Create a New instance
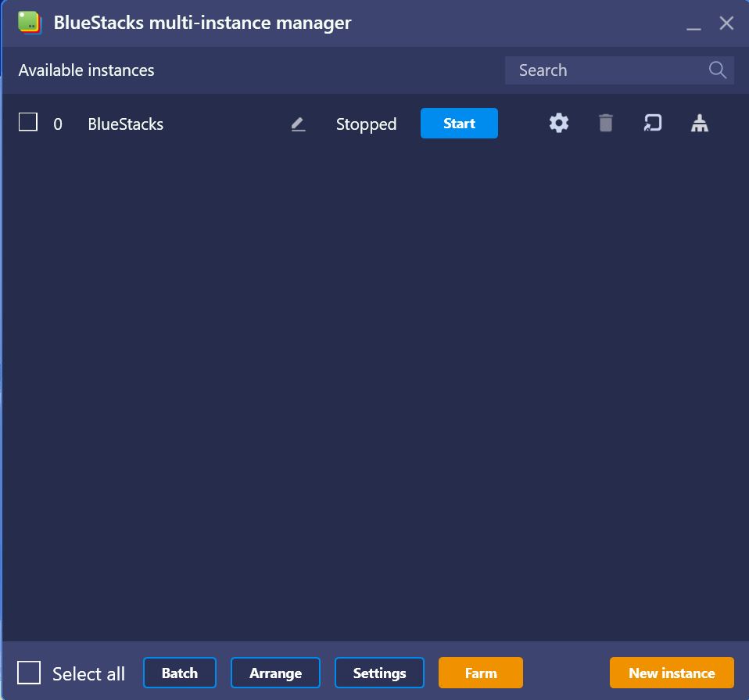The height and width of the screenshot is (700, 749). pos(672,673)
